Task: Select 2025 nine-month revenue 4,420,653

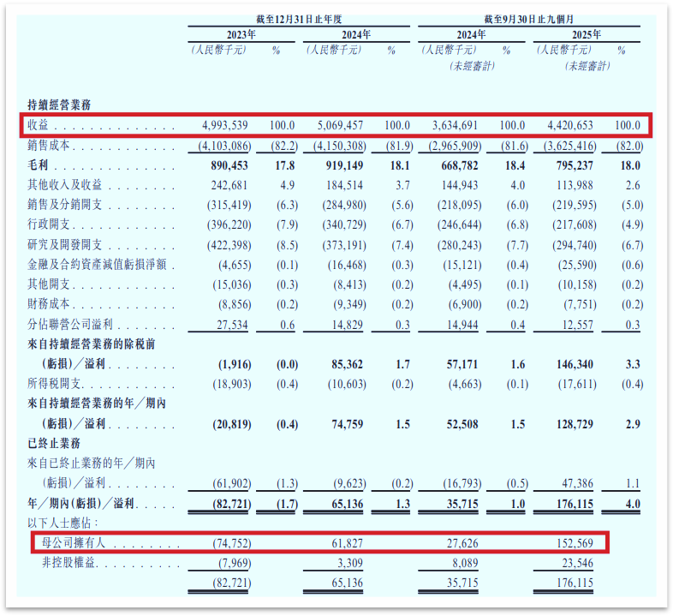Action: 565,126
